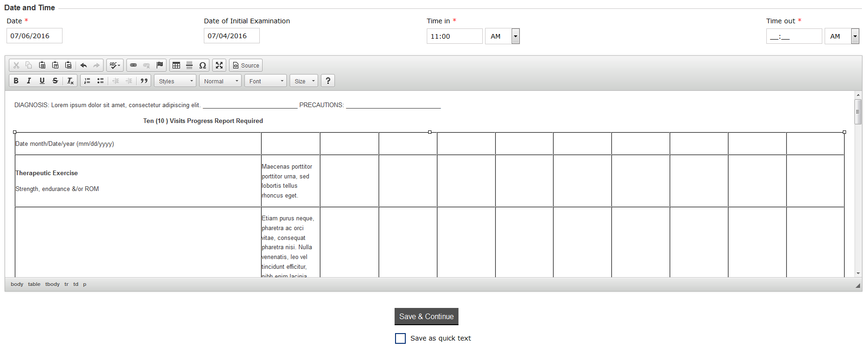Expand the Time in AM/PM selector
Viewport: 868px width, 348px height.
[x=515, y=36]
